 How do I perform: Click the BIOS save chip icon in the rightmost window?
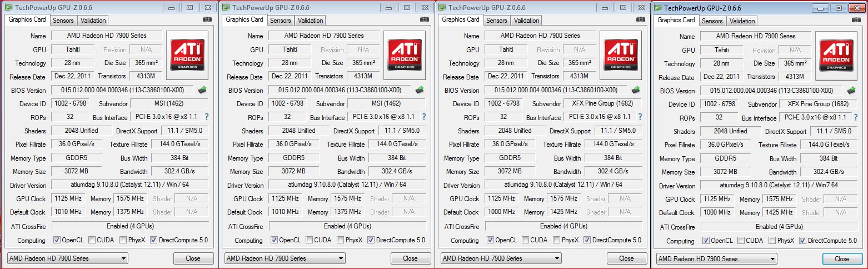pyautogui.click(x=852, y=90)
